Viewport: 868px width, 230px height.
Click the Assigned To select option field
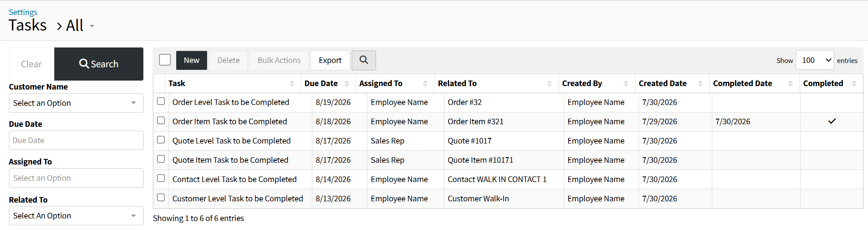(76, 178)
